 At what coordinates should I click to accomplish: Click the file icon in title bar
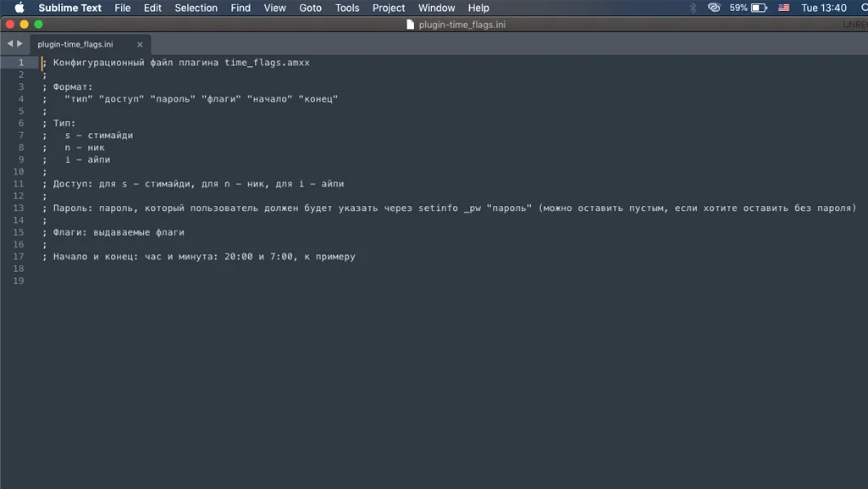[410, 25]
